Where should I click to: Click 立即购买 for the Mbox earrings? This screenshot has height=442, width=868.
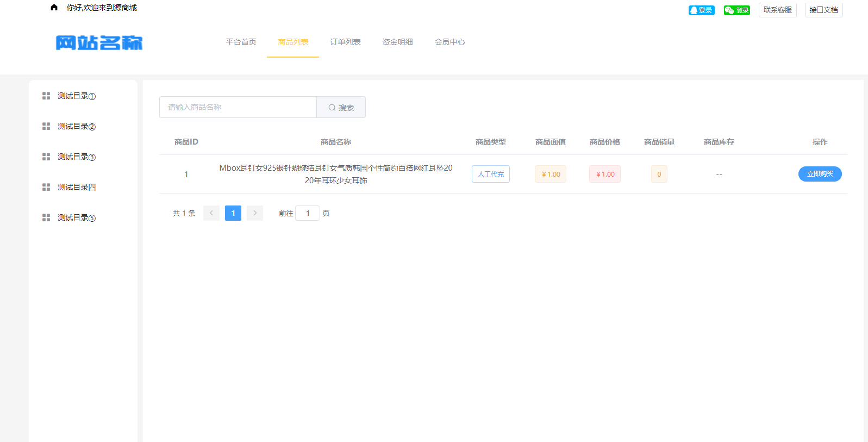[820, 174]
